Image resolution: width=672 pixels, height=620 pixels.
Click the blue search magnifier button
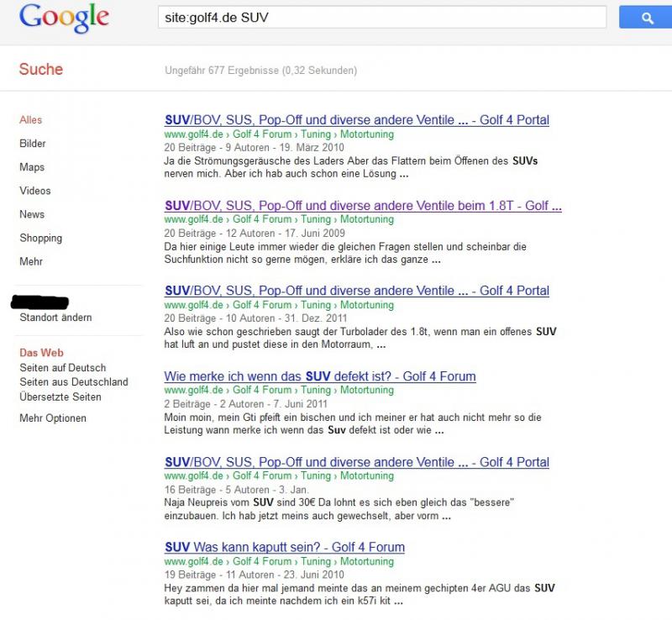click(645, 18)
